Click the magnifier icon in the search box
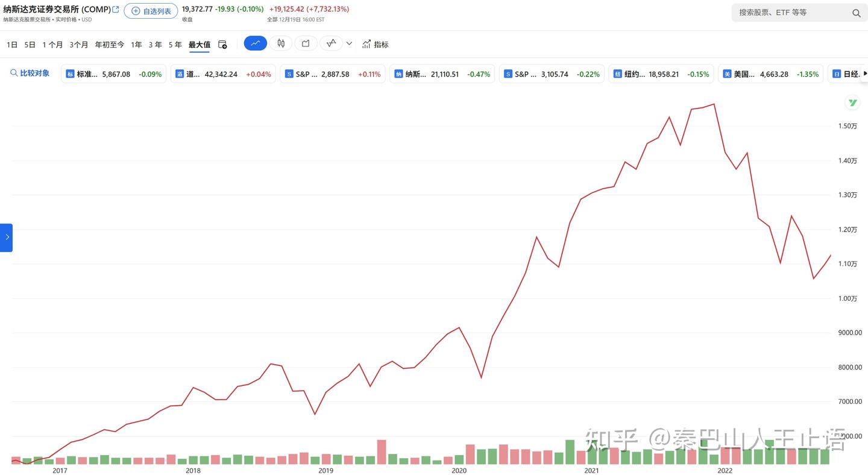The width and height of the screenshot is (868, 475). pyautogui.click(x=856, y=13)
